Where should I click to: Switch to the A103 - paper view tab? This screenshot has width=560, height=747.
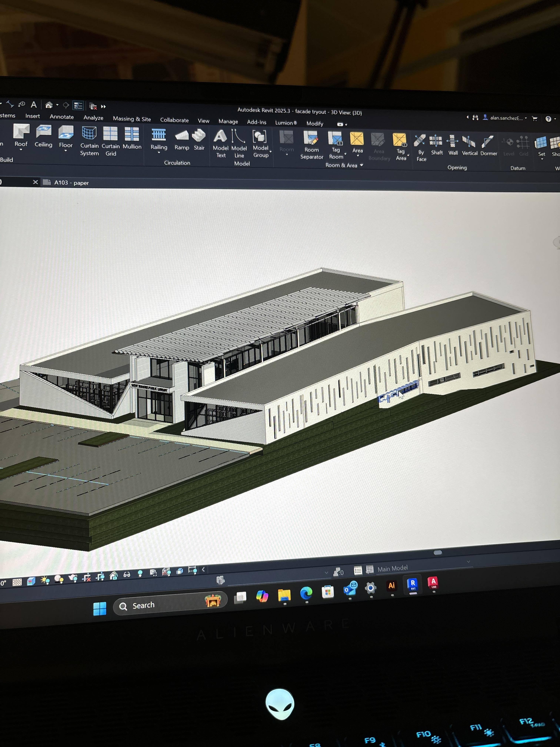(x=71, y=183)
